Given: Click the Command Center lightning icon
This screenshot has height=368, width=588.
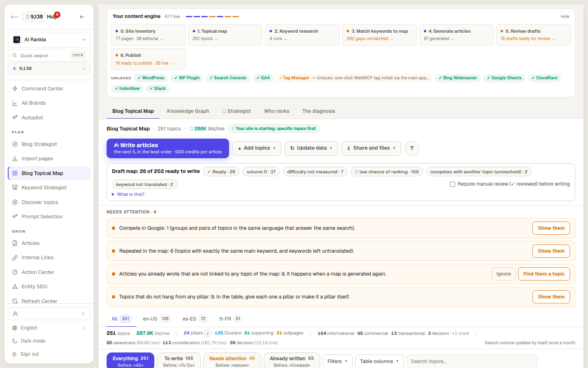Looking at the screenshot, I should [15, 89].
